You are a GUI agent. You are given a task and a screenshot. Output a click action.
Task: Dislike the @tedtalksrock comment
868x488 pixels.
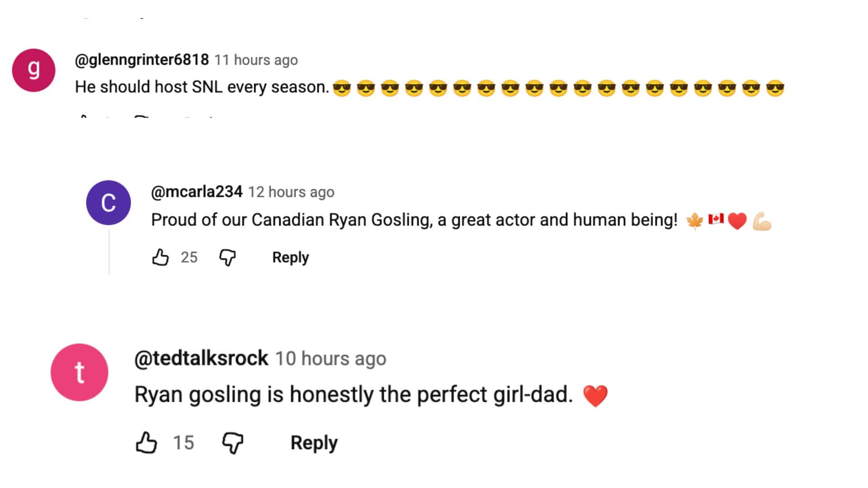click(233, 442)
